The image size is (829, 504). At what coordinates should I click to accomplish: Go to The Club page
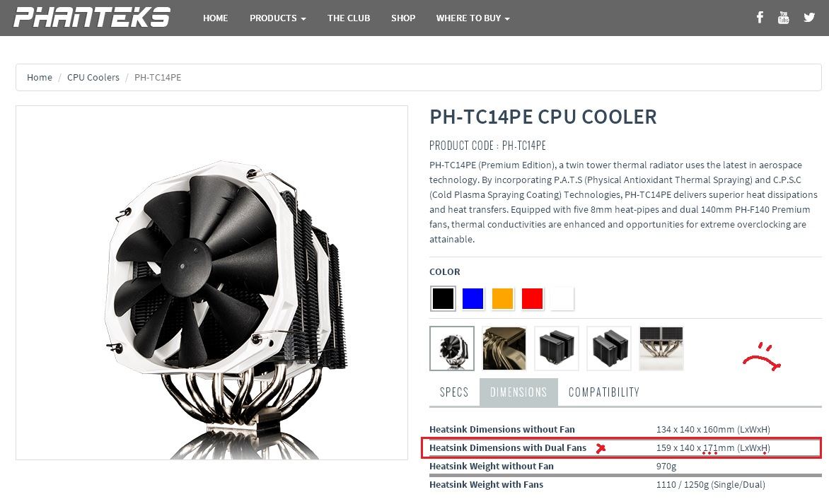(x=349, y=18)
